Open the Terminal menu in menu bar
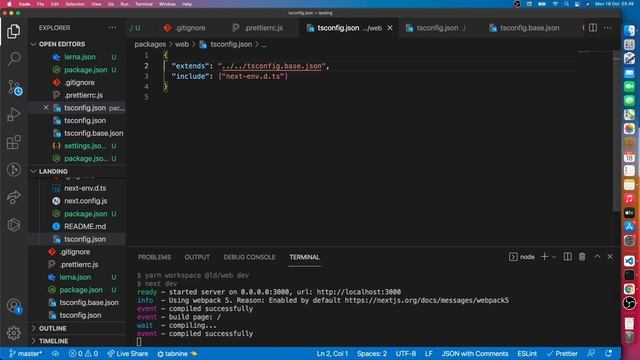The image size is (640, 360). point(144,4)
